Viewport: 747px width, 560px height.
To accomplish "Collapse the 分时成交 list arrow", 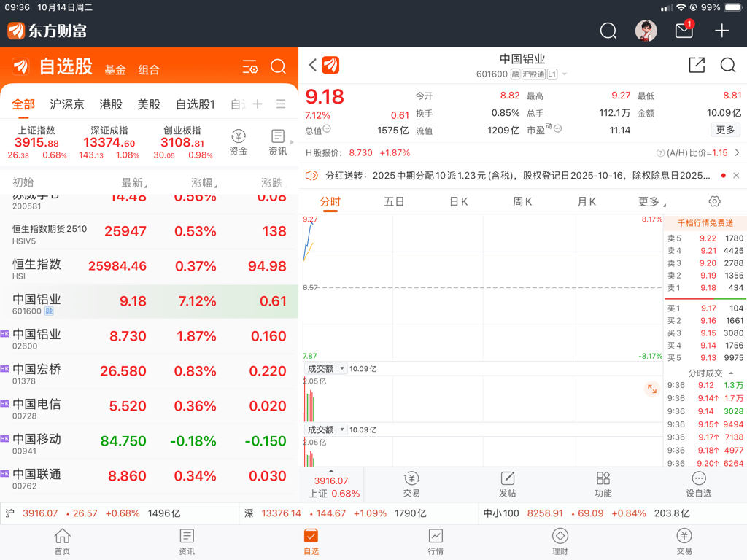I will coord(731,373).
